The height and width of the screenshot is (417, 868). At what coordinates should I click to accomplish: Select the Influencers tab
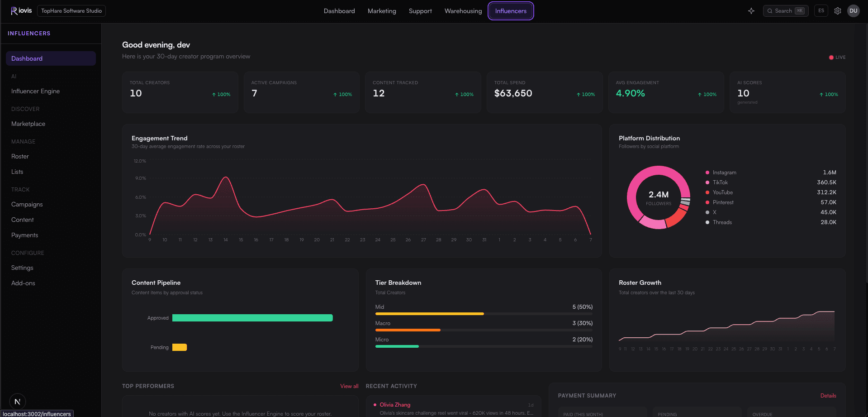[511, 11]
